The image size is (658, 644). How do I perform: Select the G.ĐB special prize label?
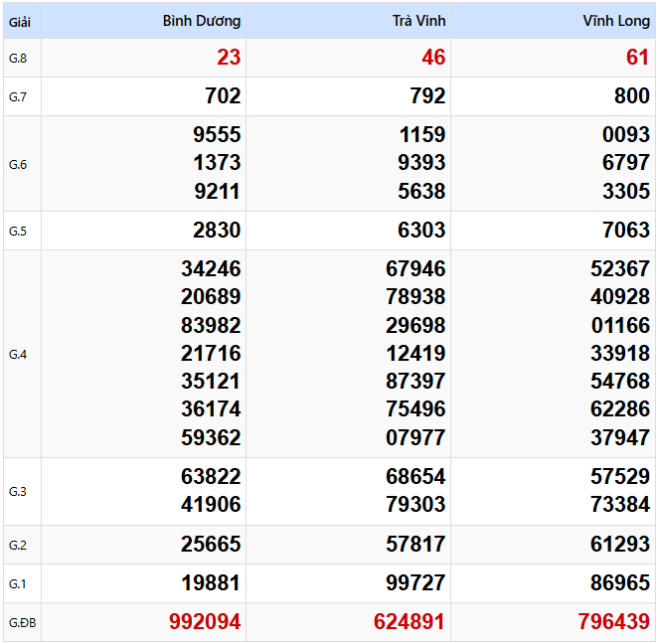pos(21,623)
